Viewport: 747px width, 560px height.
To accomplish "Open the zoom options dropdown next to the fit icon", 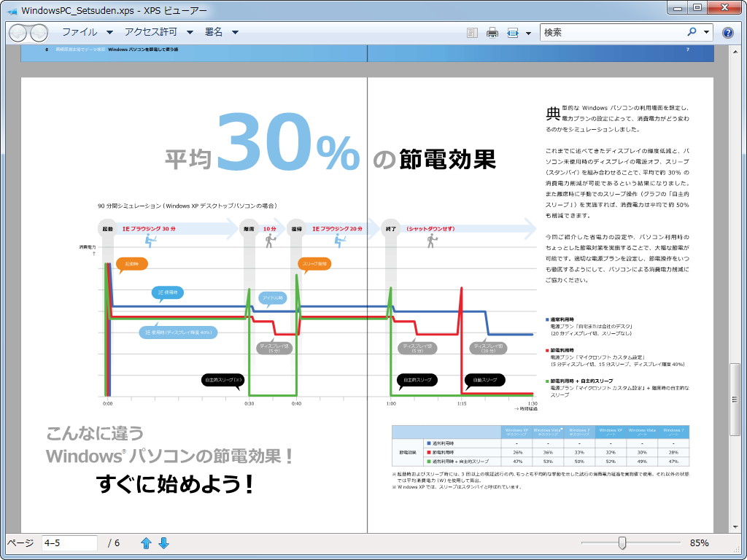I will tap(527, 32).
